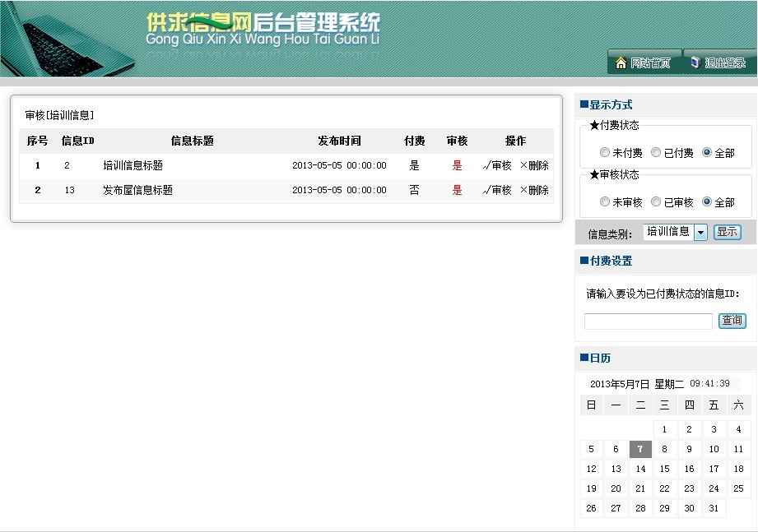This screenshot has height=532, width=758.
Task: Open 网站首页 in the header
Action: [x=650, y=63]
